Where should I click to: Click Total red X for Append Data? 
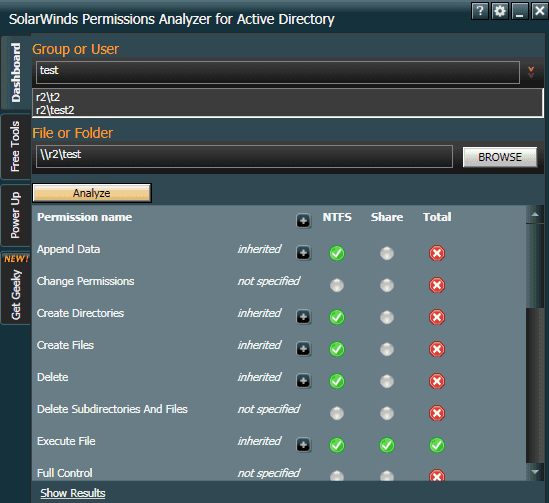tap(437, 253)
